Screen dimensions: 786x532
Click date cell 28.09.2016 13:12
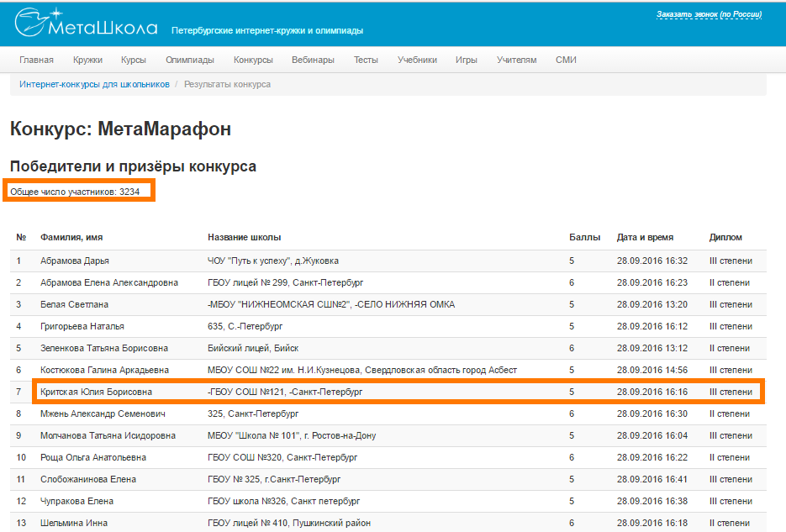pyautogui.click(x=652, y=348)
